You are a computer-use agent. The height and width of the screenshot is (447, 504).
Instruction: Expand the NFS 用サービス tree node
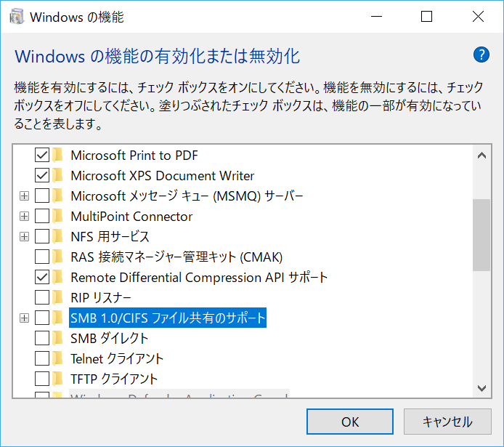24,237
